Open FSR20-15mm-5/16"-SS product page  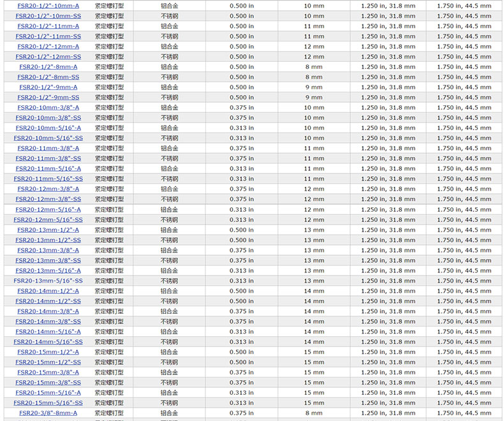click(x=48, y=403)
